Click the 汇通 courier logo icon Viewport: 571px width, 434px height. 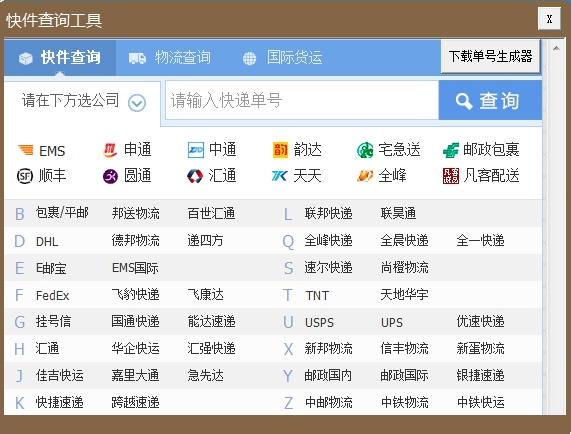click(195, 176)
